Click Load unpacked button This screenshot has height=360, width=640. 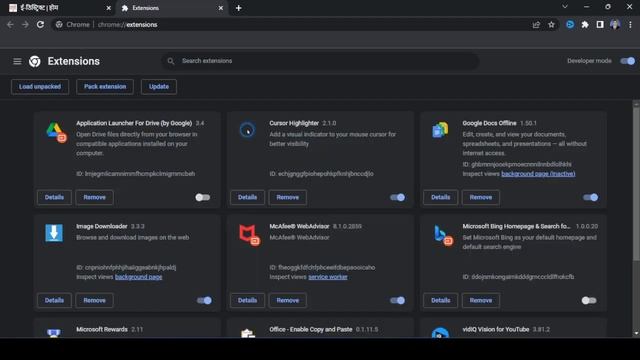click(40, 87)
